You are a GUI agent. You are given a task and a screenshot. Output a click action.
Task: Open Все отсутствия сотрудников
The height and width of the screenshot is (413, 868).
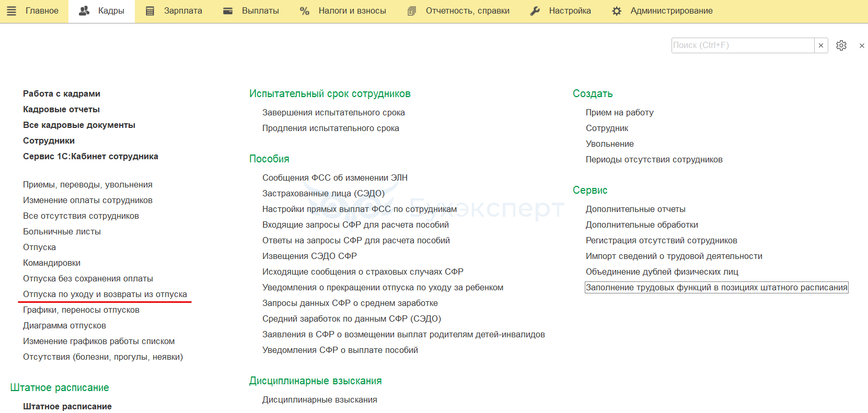(x=81, y=216)
